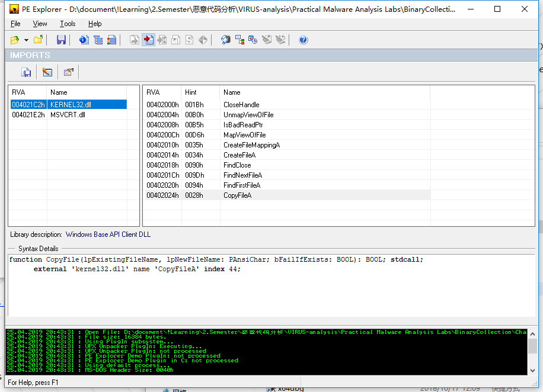The height and width of the screenshot is (392, 543).
Task: Open the TimeDateStamp Adjuster calendar icon
Action: 253,40
